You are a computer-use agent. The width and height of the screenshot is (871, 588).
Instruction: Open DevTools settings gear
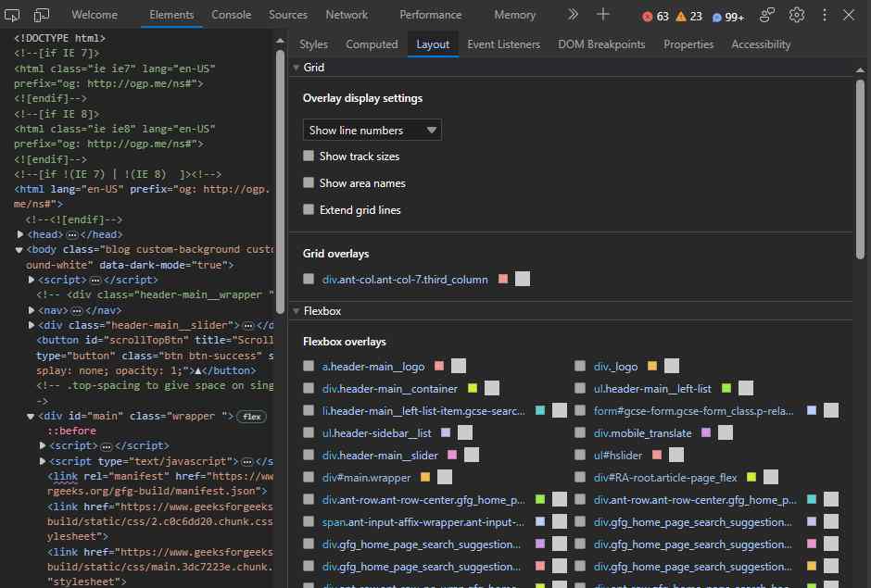tap(797, 15)
